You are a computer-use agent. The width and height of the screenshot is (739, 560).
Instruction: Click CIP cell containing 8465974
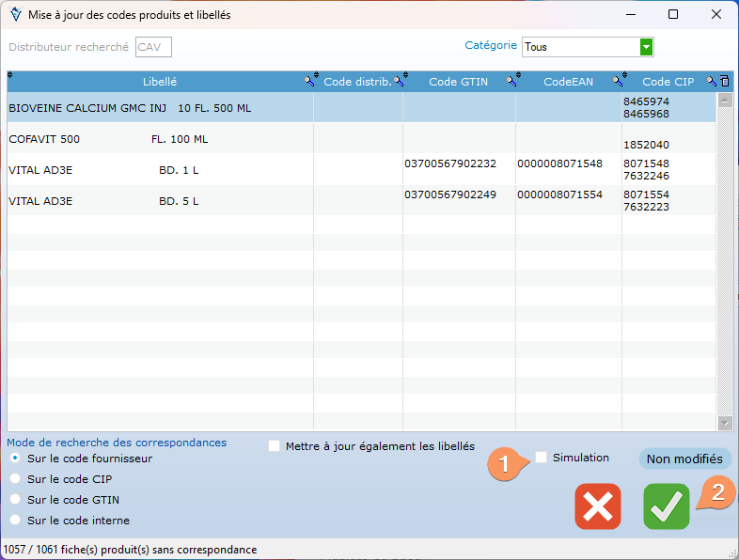[669, 108]
